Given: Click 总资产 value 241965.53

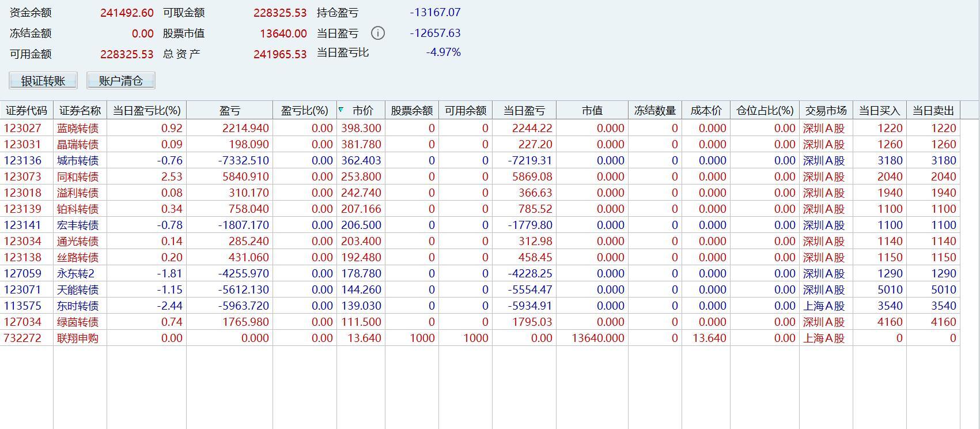Looking at the screenshot, I should click(x=280, y=54).
